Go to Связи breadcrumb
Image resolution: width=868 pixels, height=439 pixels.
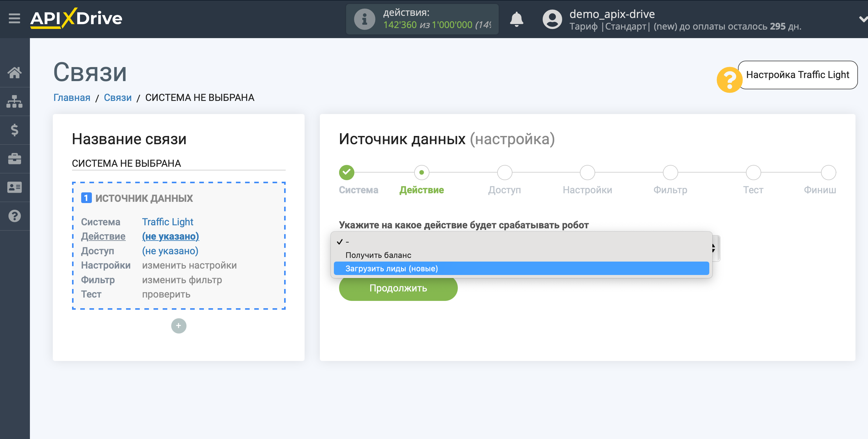(x=118, y=98)
